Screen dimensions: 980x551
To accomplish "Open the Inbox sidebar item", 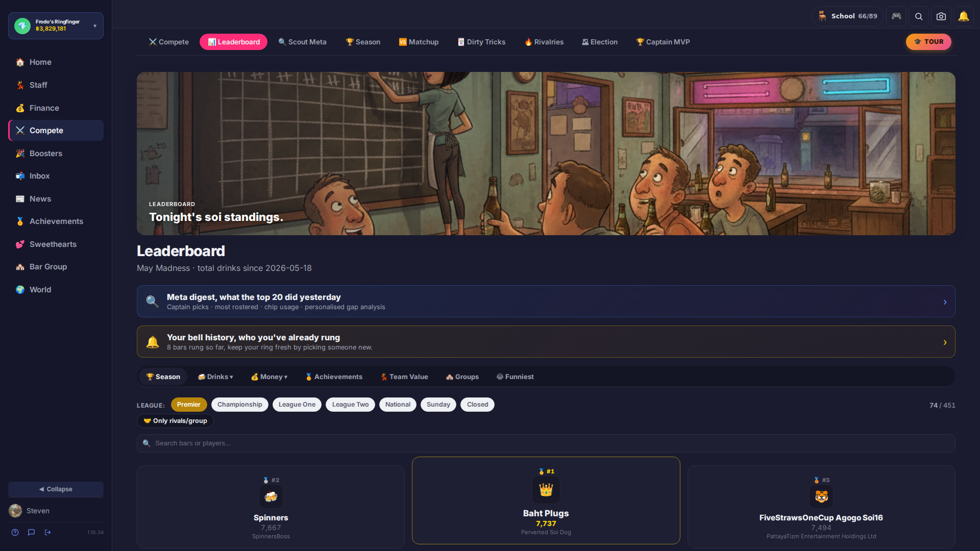I will click(x=56, y=176).
